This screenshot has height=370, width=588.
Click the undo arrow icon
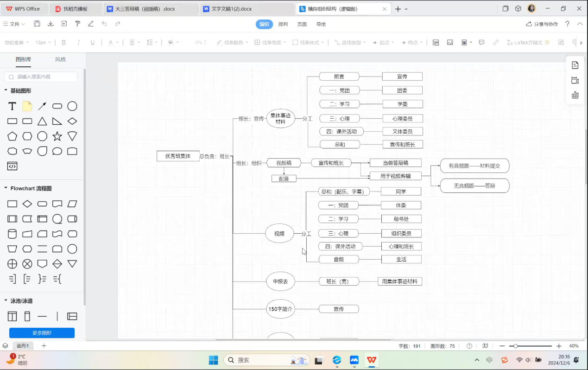(104, 24)
